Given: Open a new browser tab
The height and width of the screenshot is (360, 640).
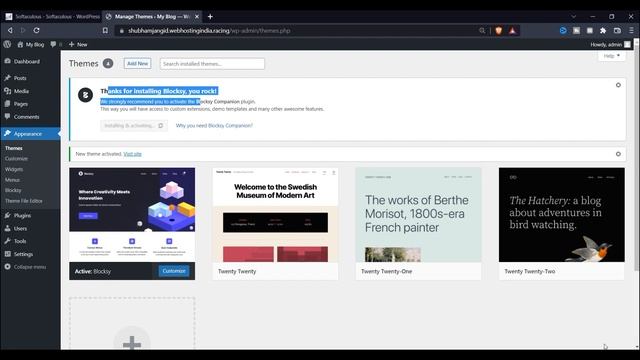Looking at the screenshot, I should 210,17.
